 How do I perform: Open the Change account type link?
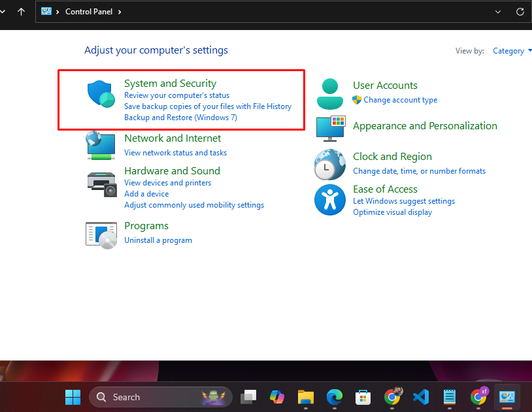click(400, 100)
